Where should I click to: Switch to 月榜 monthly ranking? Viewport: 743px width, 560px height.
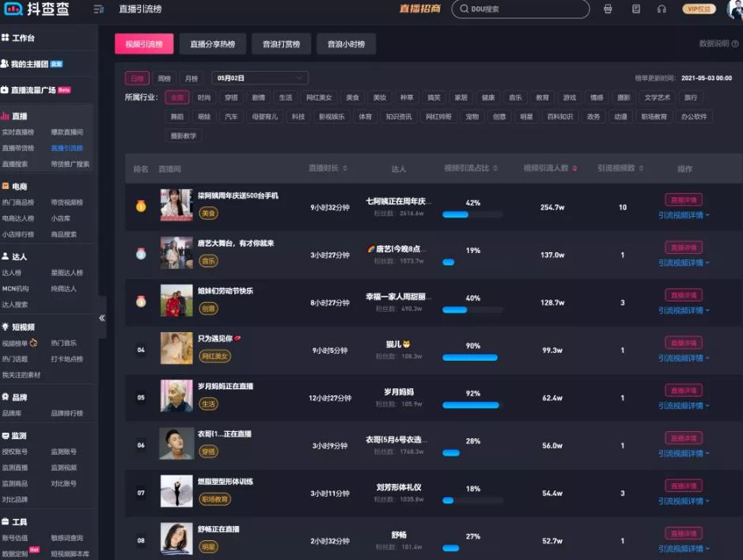coord(191,78)
